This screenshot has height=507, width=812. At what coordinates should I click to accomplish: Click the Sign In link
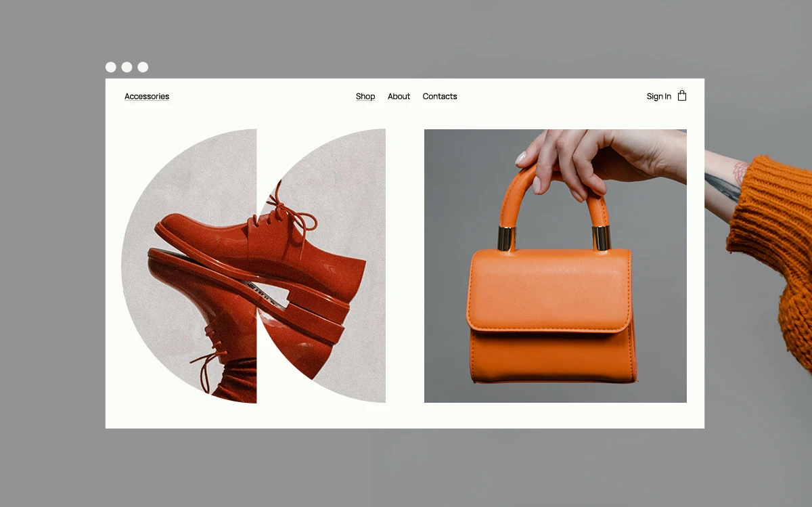pos(658,96)
